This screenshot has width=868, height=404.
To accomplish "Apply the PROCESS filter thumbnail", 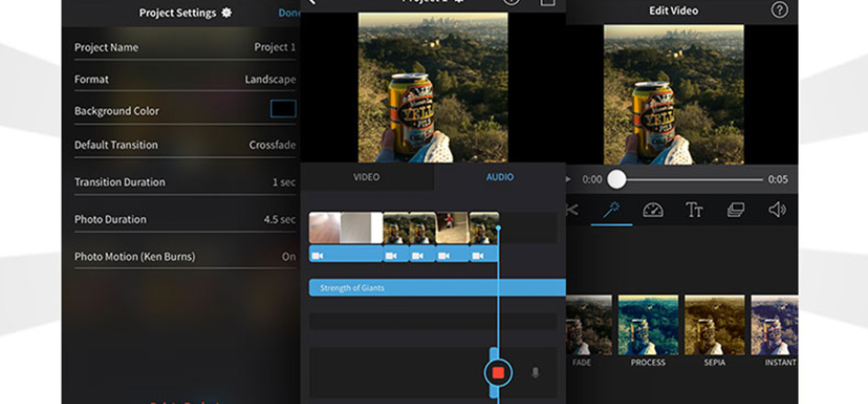I will (647, 324).
